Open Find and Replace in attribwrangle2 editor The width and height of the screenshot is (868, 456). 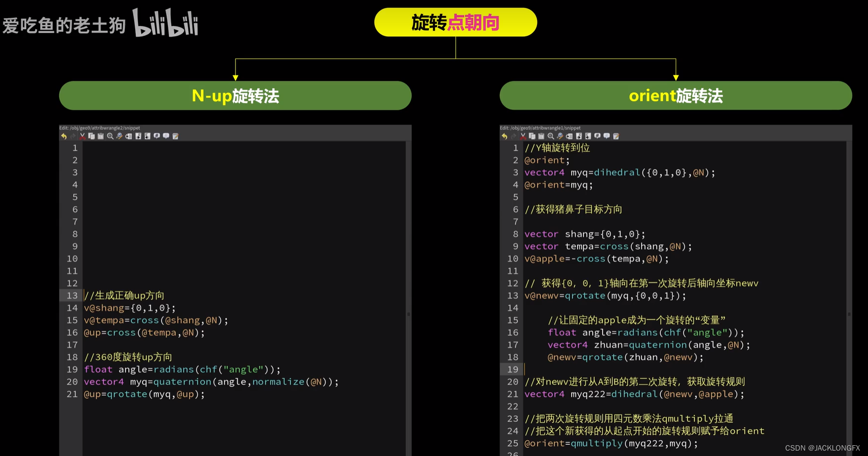(x=119, y=136)
